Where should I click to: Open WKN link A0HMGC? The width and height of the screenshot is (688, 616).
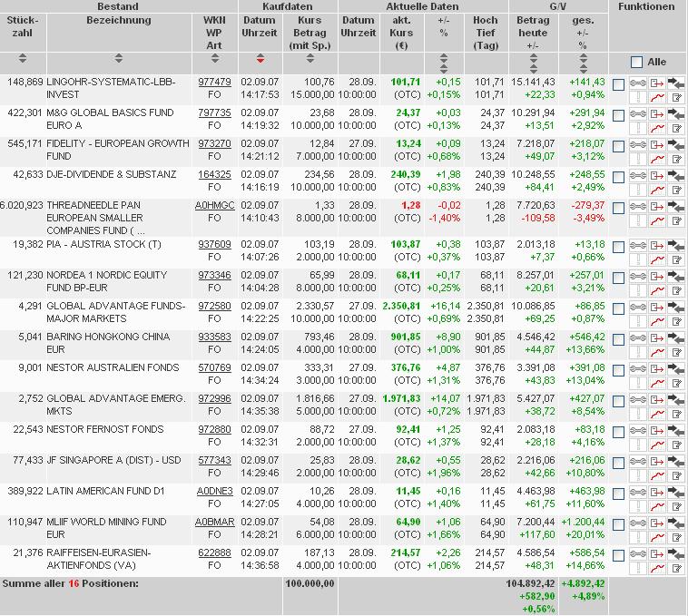(x=214, y=206)
